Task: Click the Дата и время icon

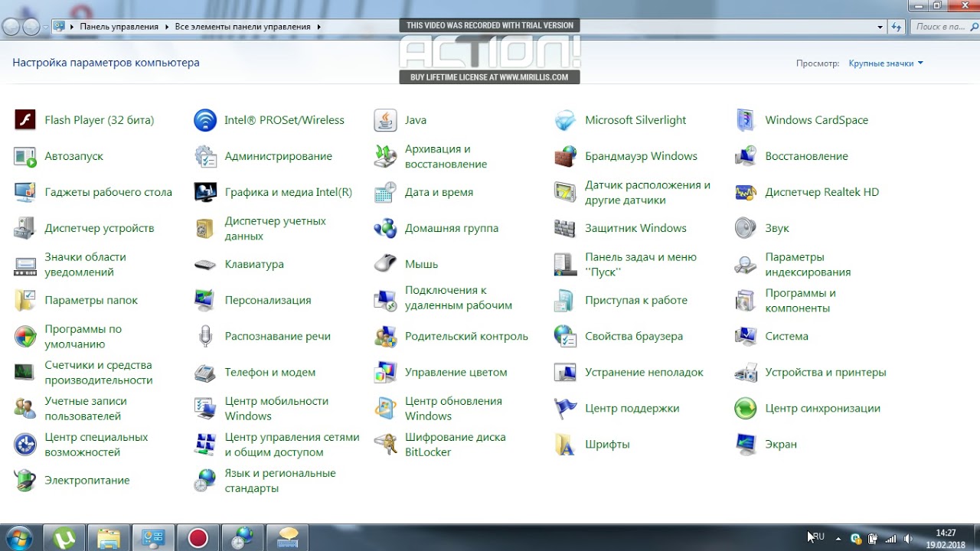Action: click(385, 192)
